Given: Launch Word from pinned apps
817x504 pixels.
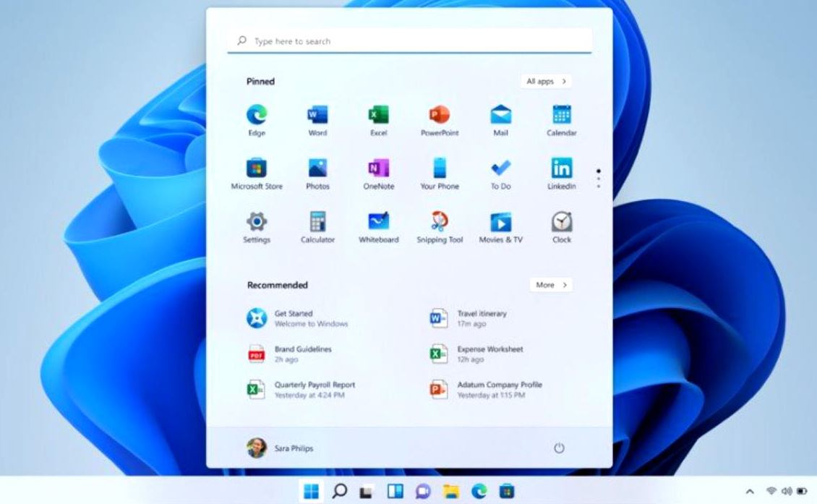Looking at the screenshot, I should [317, 120].
